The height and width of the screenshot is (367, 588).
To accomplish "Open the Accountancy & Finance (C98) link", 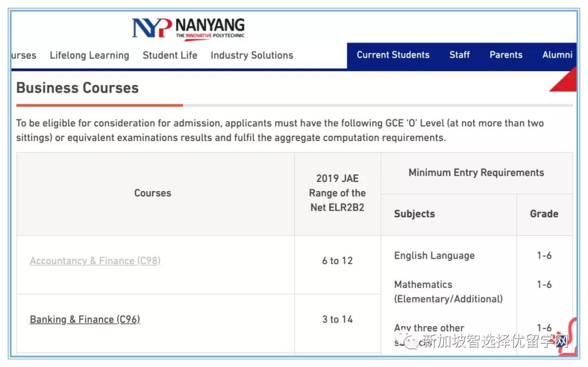I will [x=95, y=261].
